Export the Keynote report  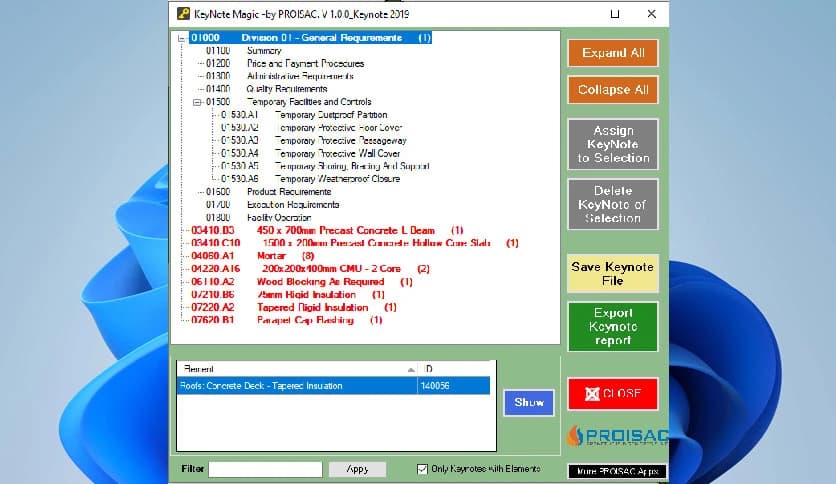pyautogui.click(x=612, y=326)
